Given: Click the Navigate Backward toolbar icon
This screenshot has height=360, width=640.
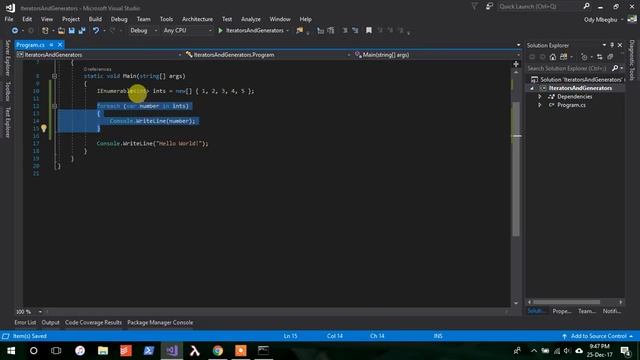Looking at the screenshot, I should (15, 31).
